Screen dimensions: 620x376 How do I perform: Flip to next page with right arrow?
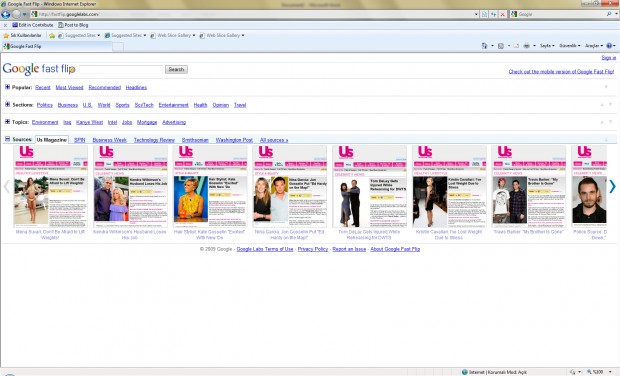(x=612, y=186)
